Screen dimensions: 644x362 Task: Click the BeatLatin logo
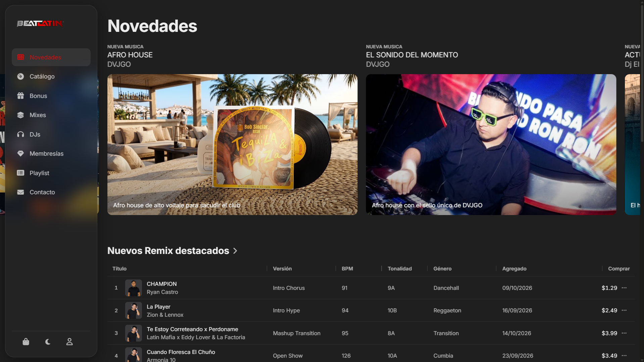click(40, 23)
